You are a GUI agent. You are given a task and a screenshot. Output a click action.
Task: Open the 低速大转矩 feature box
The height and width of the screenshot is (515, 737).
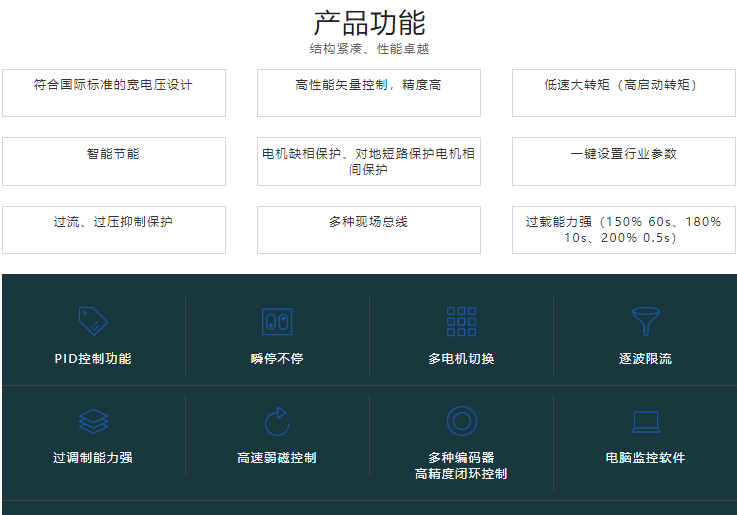(x=624, y=93)
